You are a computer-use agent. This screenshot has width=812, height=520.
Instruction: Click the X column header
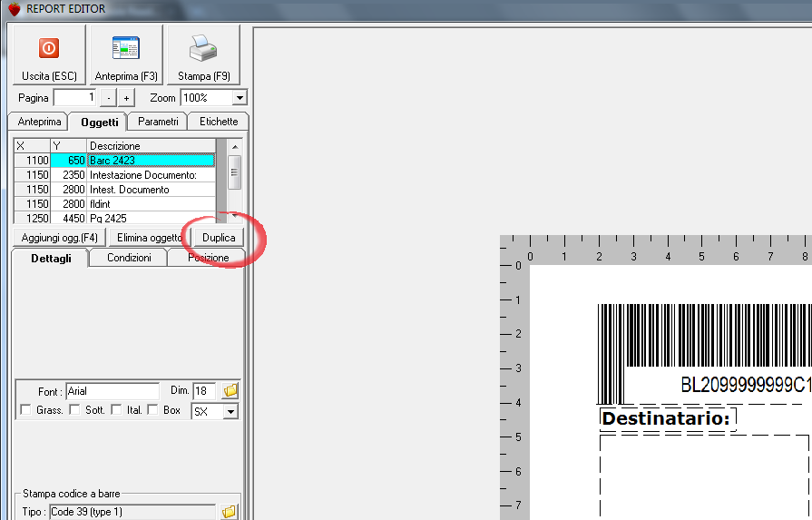[x=32, y=145]
